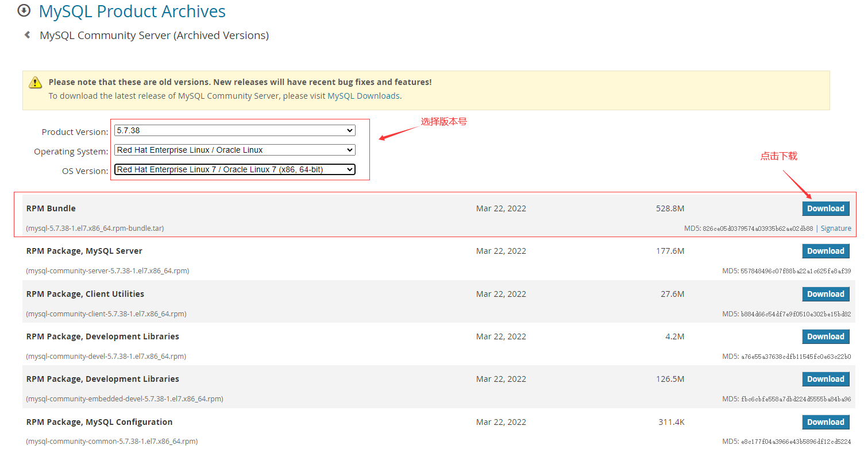Click the MySQL Community Server (Archived Versions) title
This screenshot has height=449, width=868.
154,36
